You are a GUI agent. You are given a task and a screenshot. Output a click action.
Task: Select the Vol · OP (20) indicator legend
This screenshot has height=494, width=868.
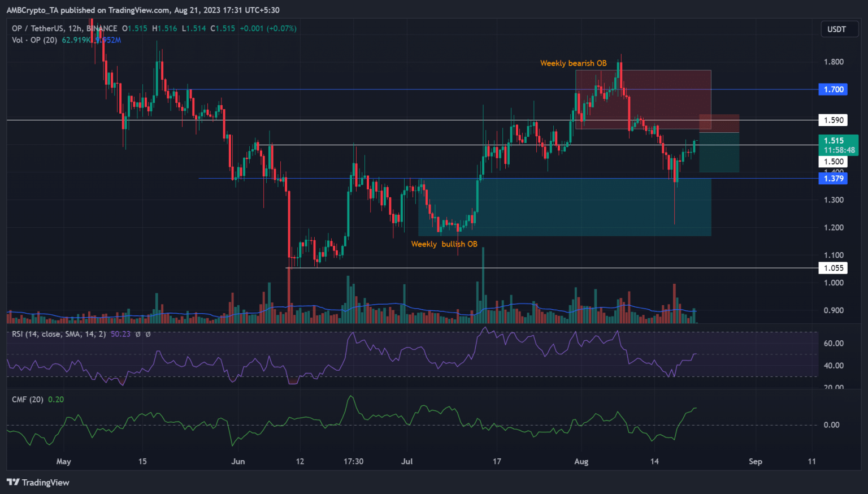34,40
